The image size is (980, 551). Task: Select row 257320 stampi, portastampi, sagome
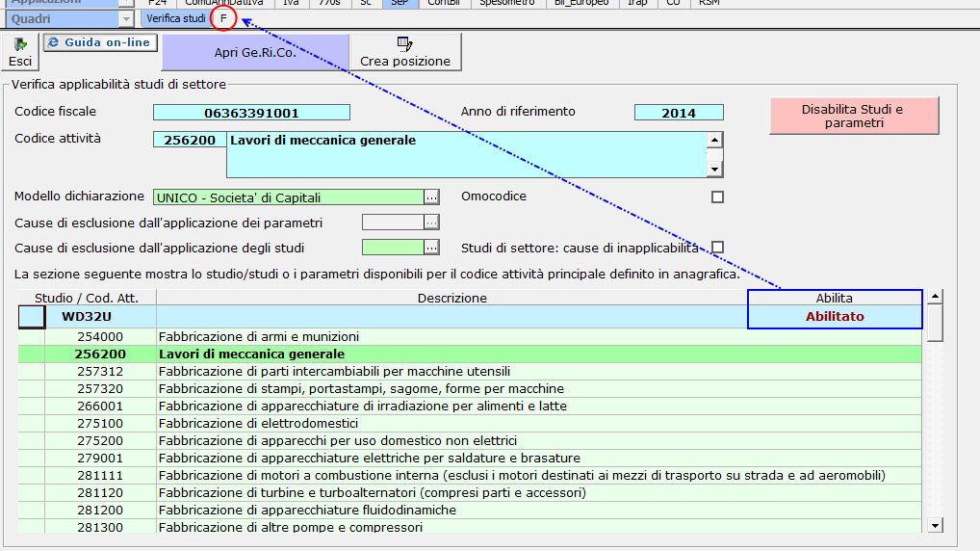pos(470,389)
